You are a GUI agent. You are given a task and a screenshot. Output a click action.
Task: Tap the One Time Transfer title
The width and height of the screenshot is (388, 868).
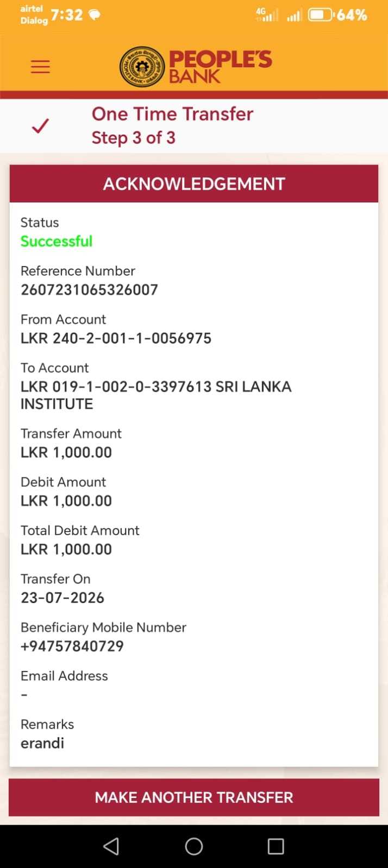[172, 114]
